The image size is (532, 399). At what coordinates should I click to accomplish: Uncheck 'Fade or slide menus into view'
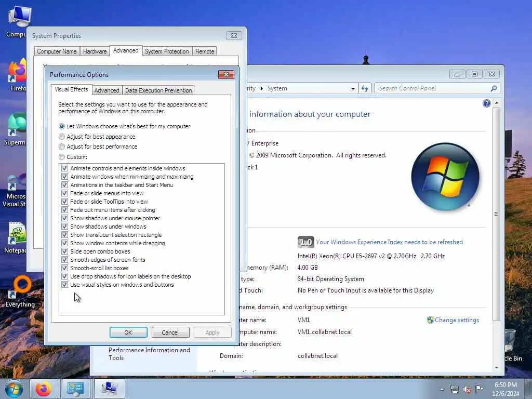(x=64, y=193)
